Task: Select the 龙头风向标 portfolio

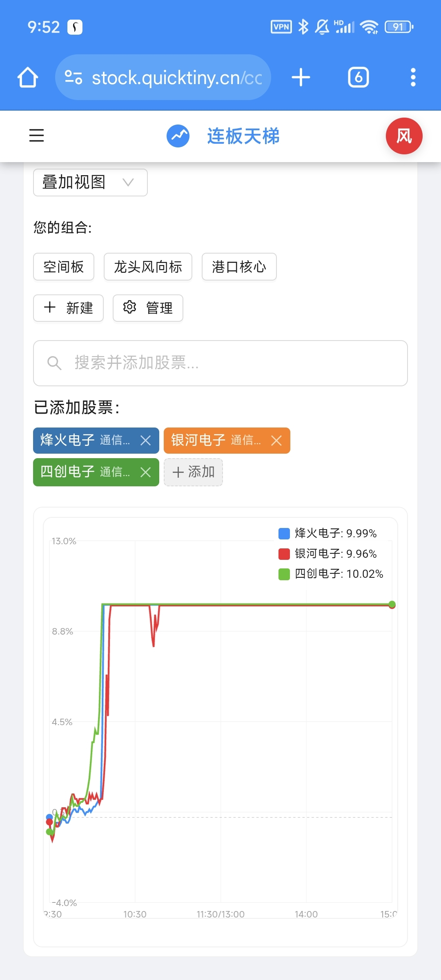Action: pyautogui.click(x=148, y=267)
